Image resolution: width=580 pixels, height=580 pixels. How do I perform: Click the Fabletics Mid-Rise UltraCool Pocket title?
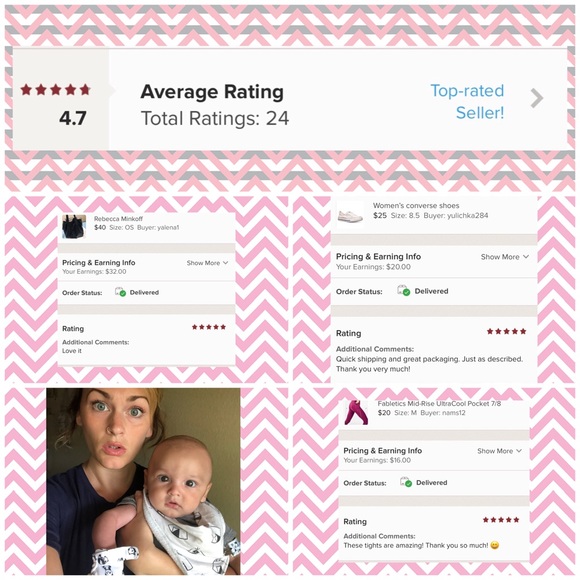(439, 404)
